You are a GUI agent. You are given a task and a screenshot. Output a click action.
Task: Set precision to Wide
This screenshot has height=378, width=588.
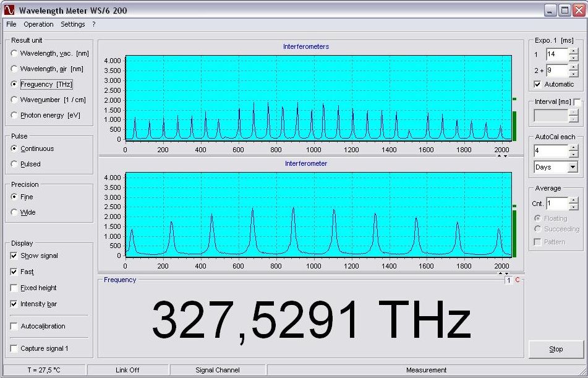pyautogui.click(x=23, y=212)
